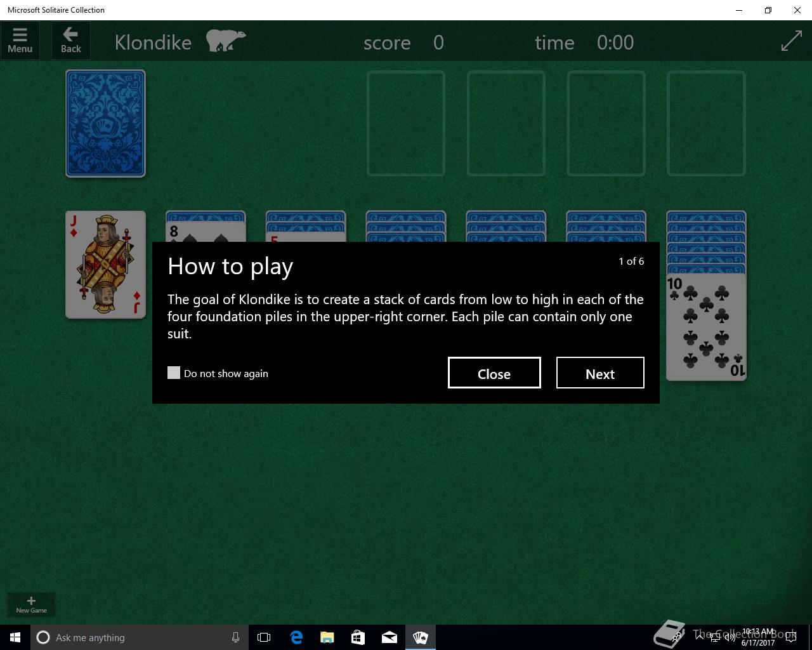Minimize the Solitaire Collection window
This screenshot has height=650, width=812.
[x=739, y=10]
